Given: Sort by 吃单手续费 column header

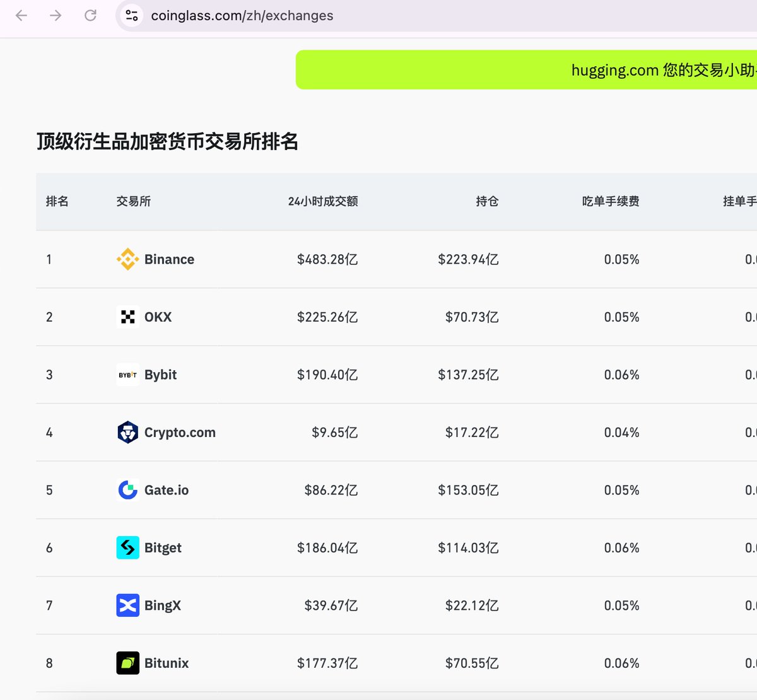Looking at the screenshot, I should pos(611,201).
